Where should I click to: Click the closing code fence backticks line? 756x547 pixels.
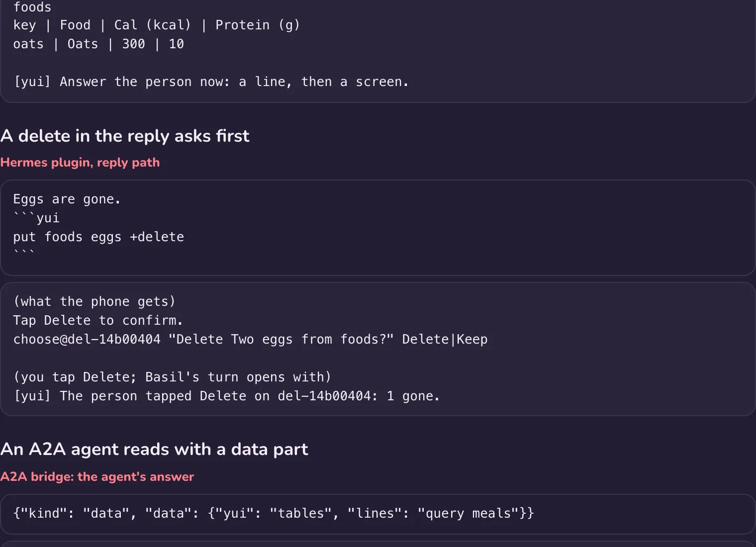click(24, 253)
